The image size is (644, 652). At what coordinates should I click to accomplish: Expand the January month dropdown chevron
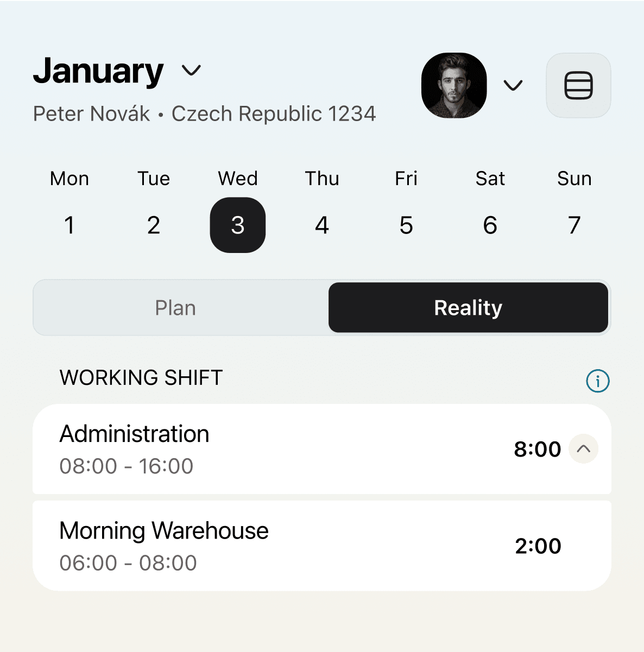[x=191, y=71]
